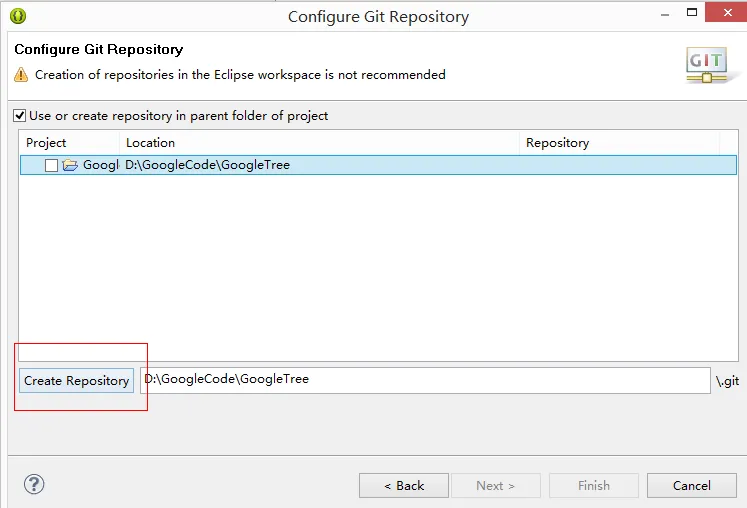Select the D:\GoogleCode\GoogleTree location cell
This screenshot has height=508, width=747.
point(207,165)
